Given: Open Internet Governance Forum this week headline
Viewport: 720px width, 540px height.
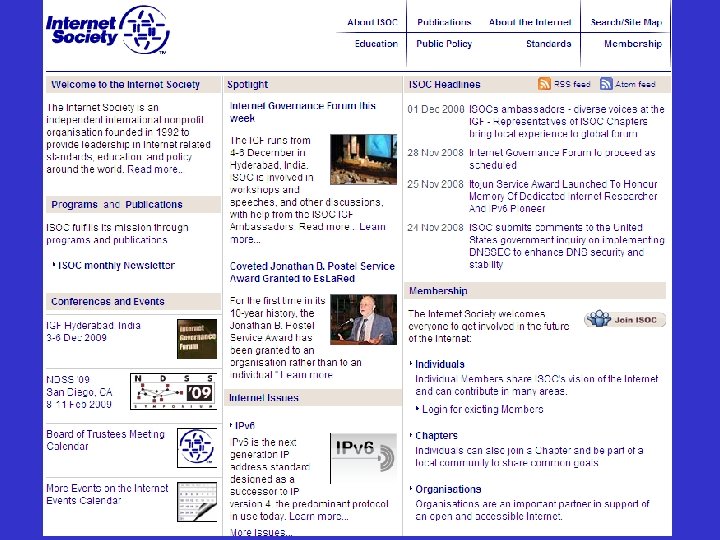Looking at the screenshot, I should [x=303, y=112].
